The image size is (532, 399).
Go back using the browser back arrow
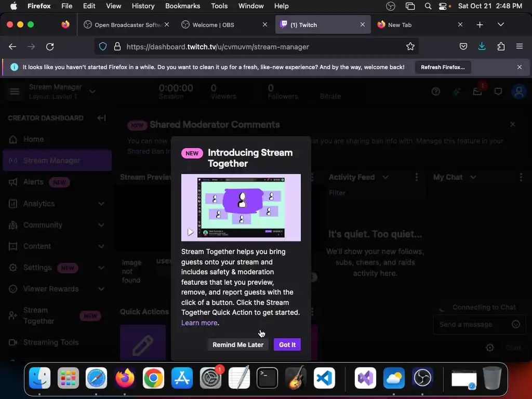pos(12,46)
